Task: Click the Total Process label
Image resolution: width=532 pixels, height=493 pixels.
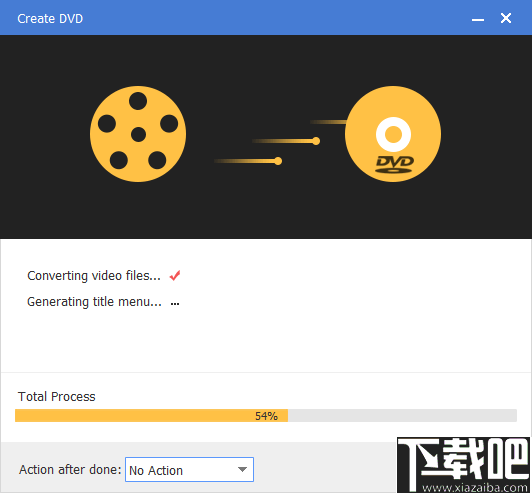Action: coord(57,397)
